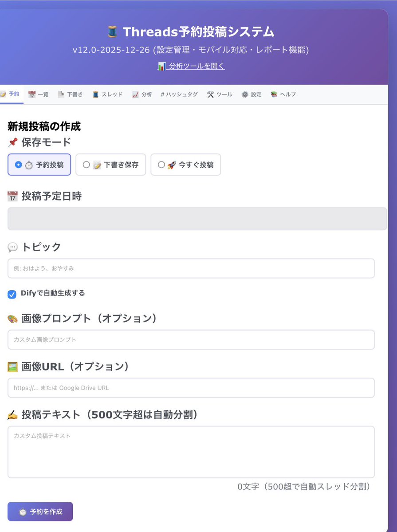The height and width of the screenshot is (532, 397).
Task: Uncheck the Difyで自動生成する checkbox
Action: coord(12,294)
